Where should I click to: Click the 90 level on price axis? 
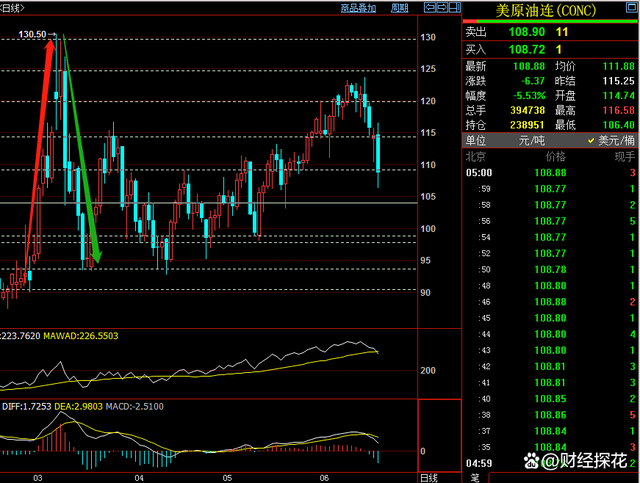[x=425, y=293]
